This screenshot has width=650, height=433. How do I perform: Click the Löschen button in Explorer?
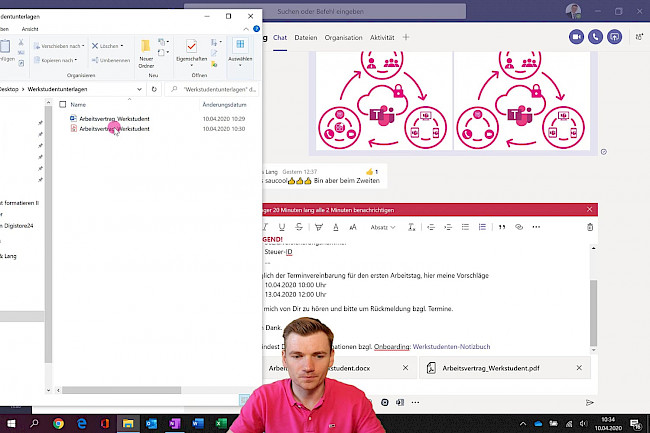pyautogui.click(x=107, y=46)
